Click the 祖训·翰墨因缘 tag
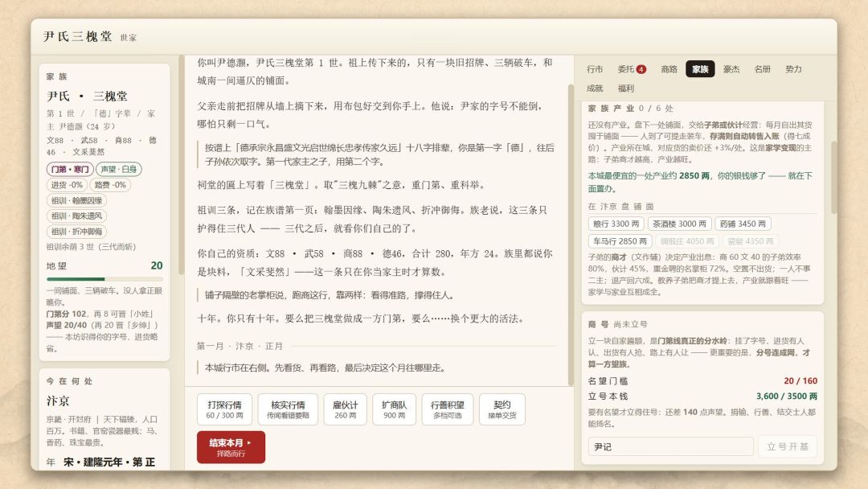This screenshot has width=868, height=489. (76, 200)
